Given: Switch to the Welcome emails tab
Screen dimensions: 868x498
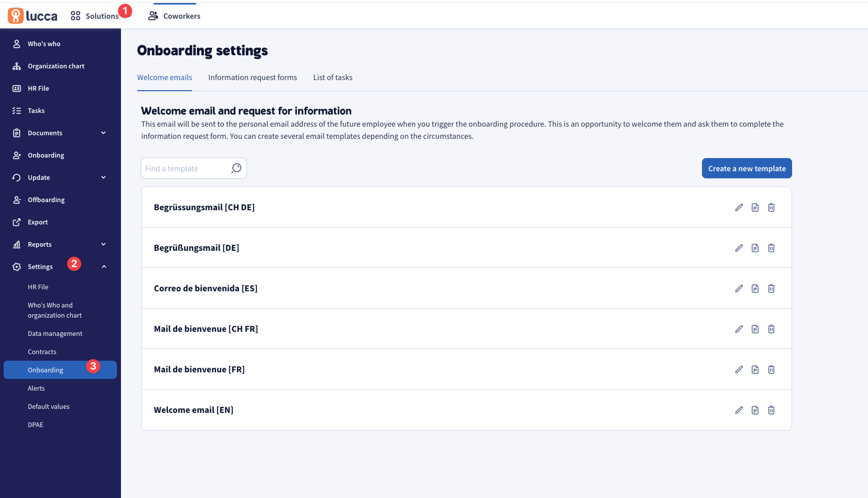Looking at the screenshot, I should (x=164, y=78).
